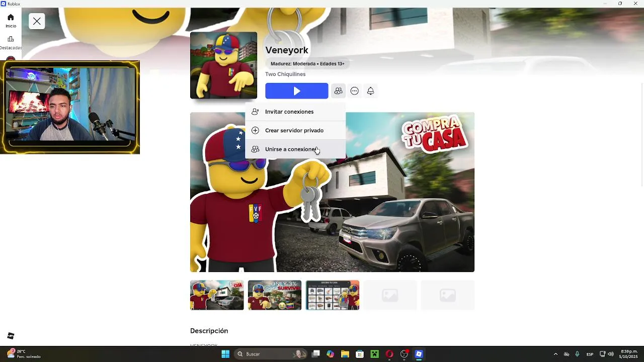The width and height of the screenshot is (644, 362).
Task: Select the Decora tu casa thumbnail
Action: pyautogui.click(x=333, y=295)
